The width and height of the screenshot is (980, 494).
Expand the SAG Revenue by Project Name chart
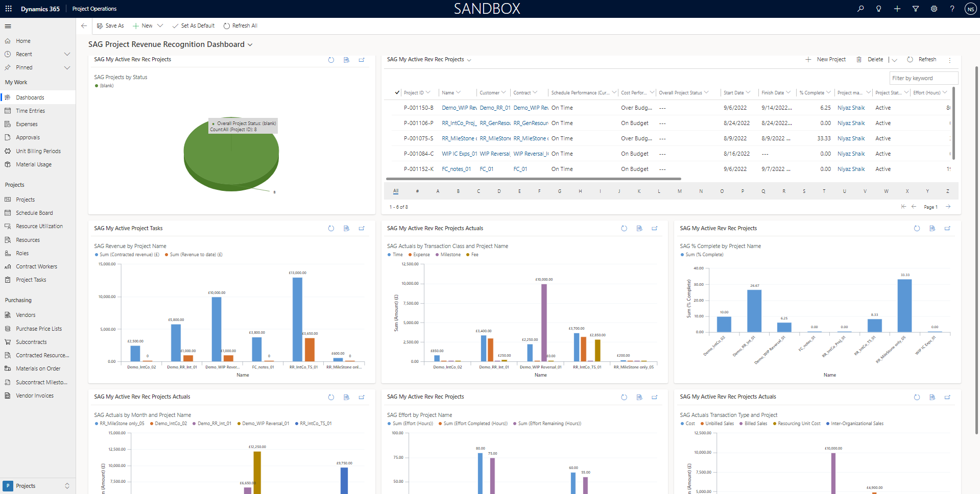click(362, 229)
